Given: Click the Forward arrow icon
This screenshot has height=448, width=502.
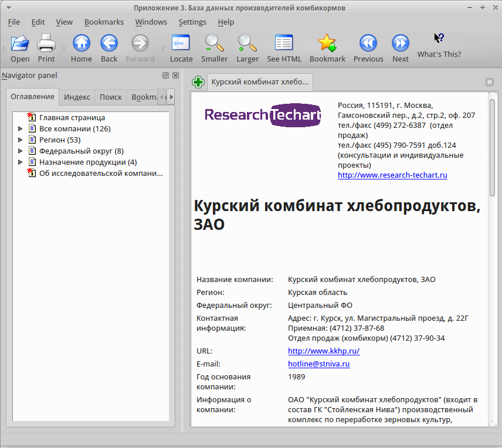Looking at the screenshot, I should tap(140, 43).
